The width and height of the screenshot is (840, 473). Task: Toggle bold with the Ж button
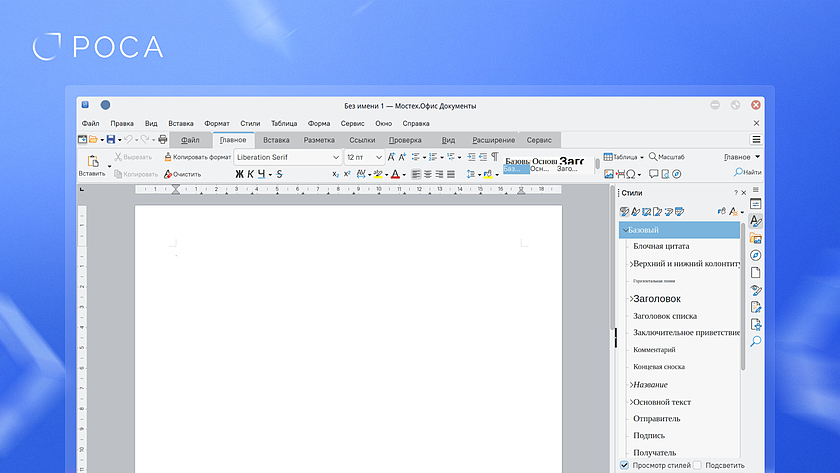[239, 174]
